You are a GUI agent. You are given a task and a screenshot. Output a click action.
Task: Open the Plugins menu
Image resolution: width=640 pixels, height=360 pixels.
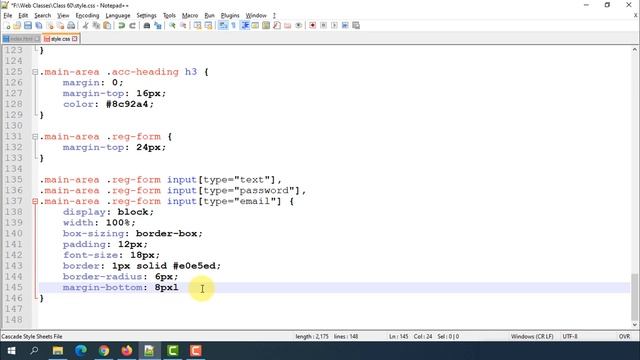coord(230,16)
